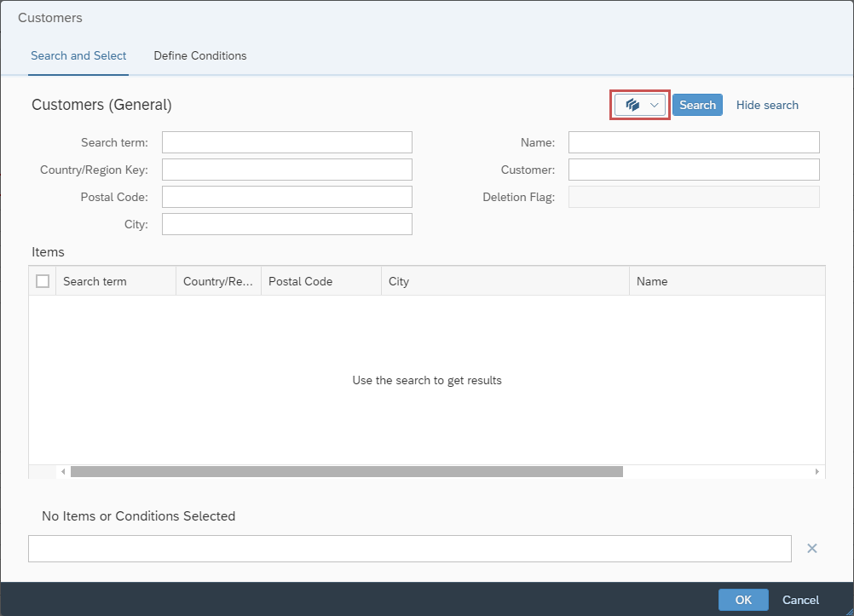Confirm the dialog with OK
854x616 pixels.
pos(742,600)
